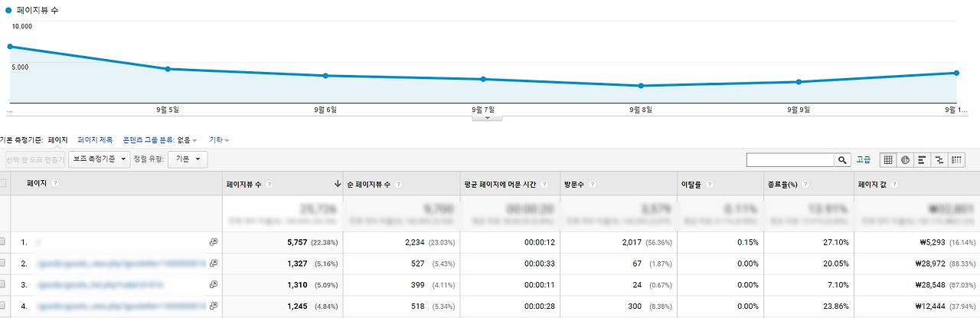This screenshot has height=318, width=980.
Task: Show help for 페이지 column
Action: pos(55,184)
